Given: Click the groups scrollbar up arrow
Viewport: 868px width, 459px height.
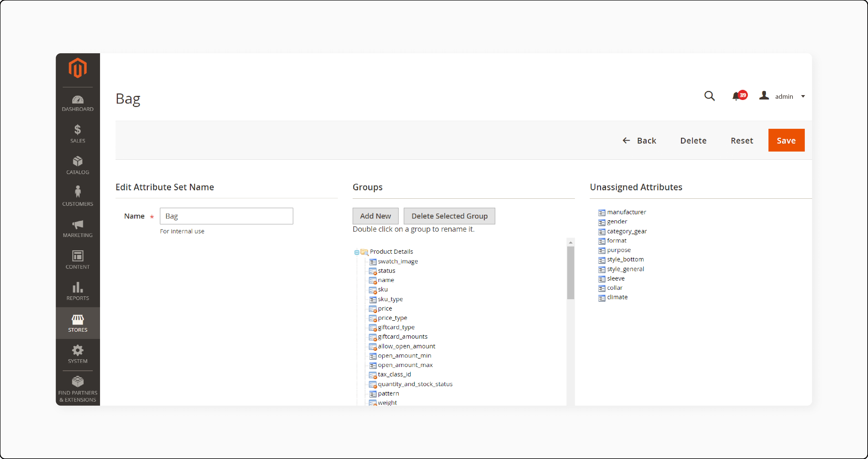Looking at the screenshot, I should [x=570, y=243].
